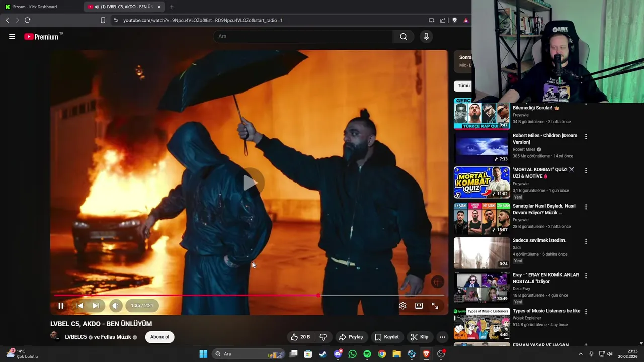This screenshot has width=644, height=362.
Task: Toggle theater mode in the player
Action: click(419, 306)
